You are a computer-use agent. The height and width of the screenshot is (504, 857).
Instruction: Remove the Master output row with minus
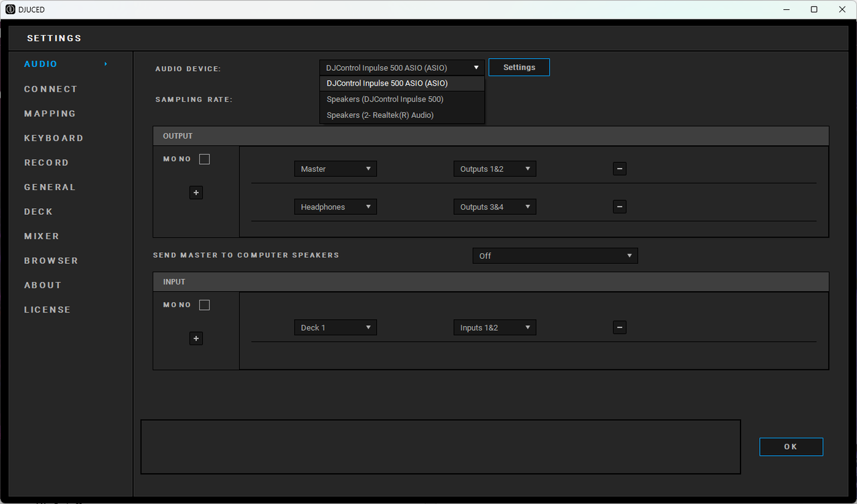click(x=619, y=169)
